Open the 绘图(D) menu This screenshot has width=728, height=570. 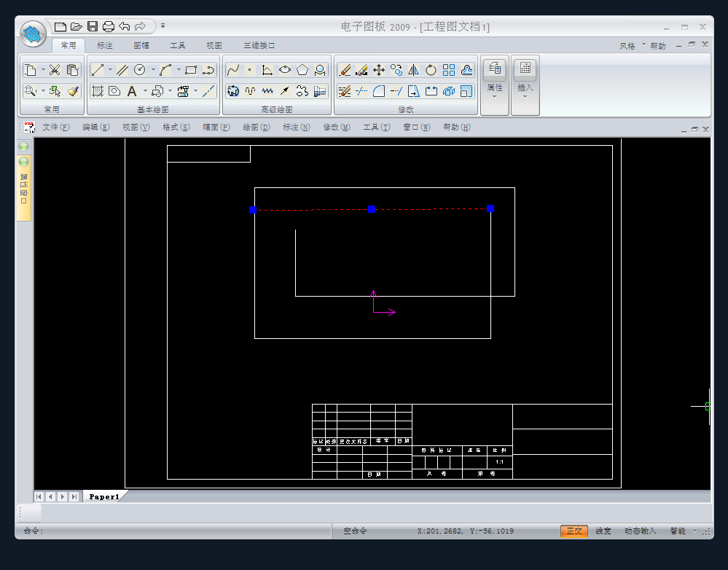click(x=257, y=128)
